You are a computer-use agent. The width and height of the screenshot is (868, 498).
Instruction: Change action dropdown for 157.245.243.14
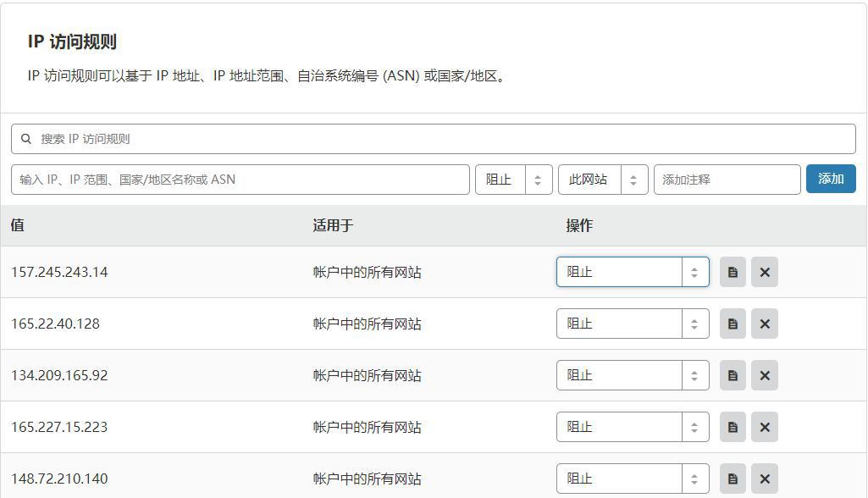point(632,272)
